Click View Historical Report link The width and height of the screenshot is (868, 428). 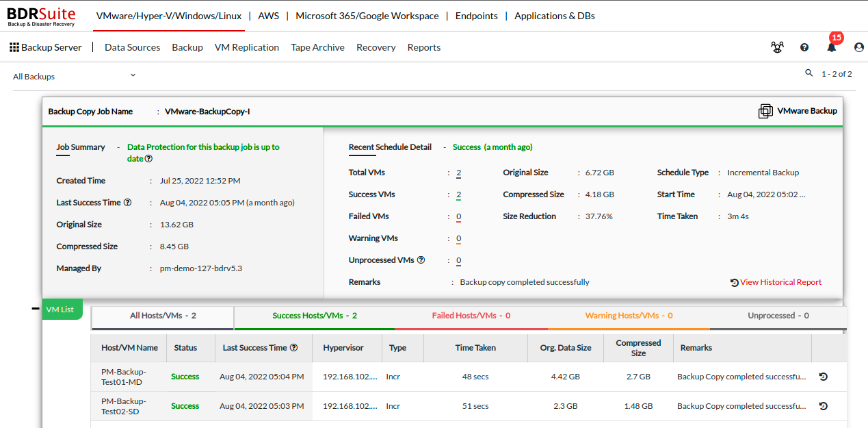pyautogui.click(x=776, y=282)
